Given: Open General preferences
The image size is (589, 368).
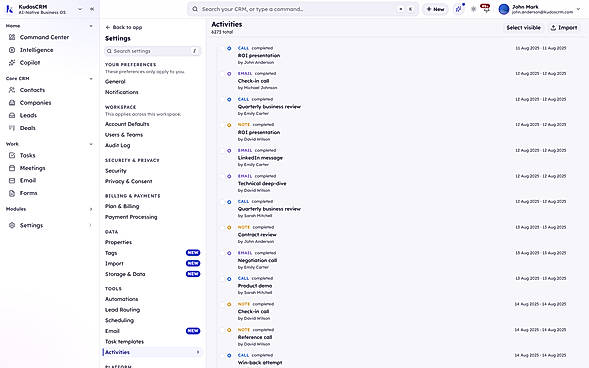Looking at the screenshot, I should pos(115,81).
